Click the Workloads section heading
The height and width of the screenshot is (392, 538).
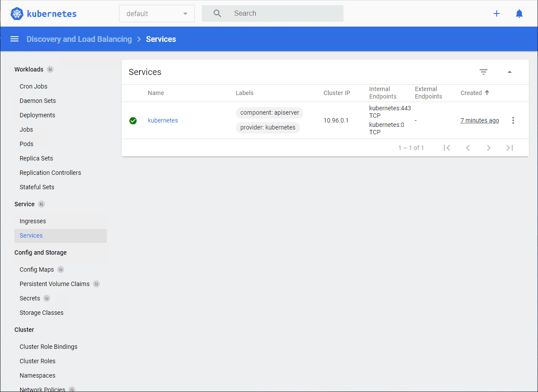pos(29,69)
